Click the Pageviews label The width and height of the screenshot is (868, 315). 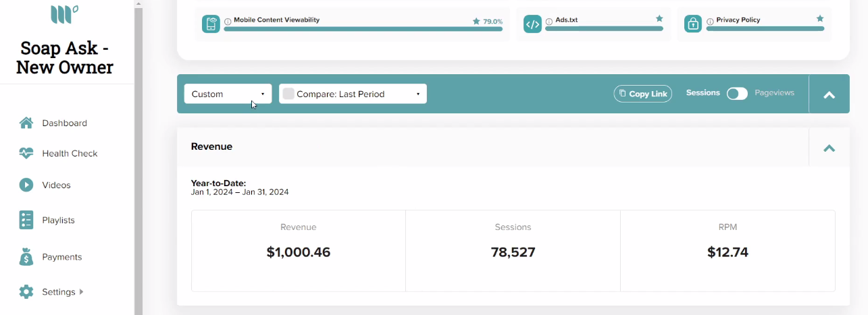pyautogui.click(x=774, y=92)
